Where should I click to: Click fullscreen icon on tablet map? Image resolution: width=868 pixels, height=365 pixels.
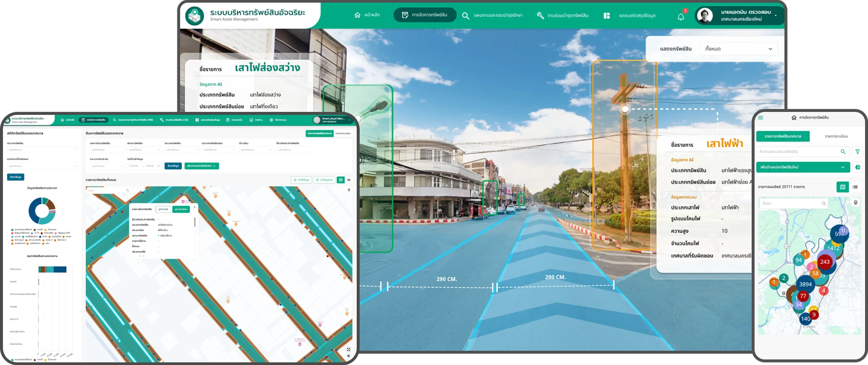(348, 349)
